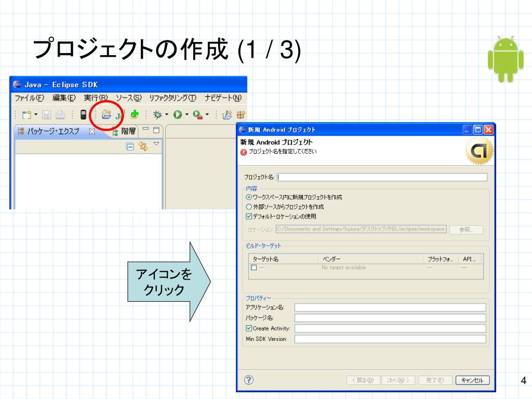
Task: Click the New Java Package toolbar icon
Action: point(241,115)
